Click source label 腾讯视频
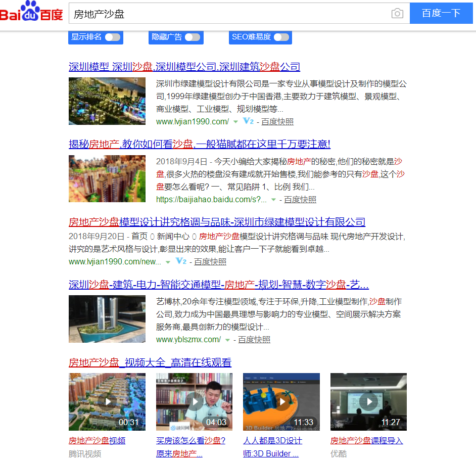 click(85, 454)
